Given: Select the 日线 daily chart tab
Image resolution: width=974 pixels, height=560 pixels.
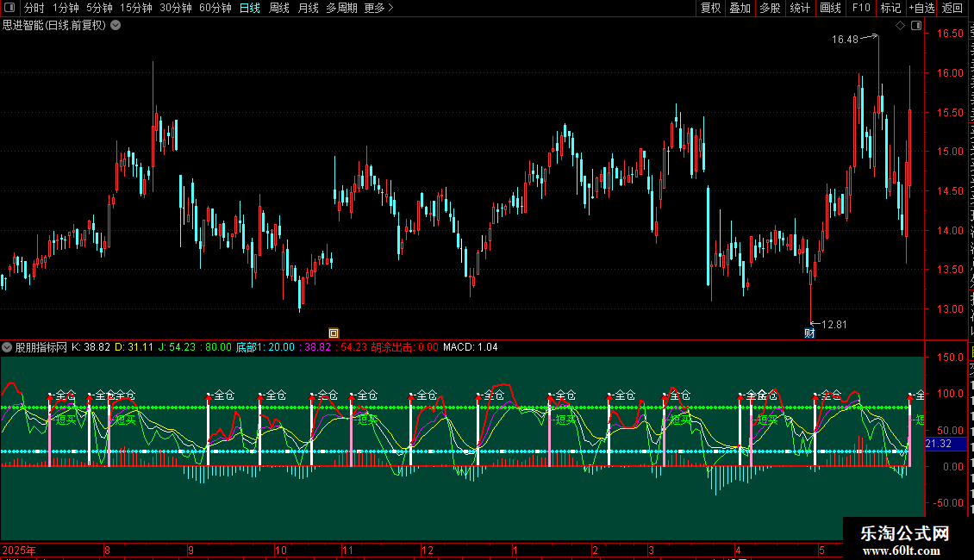Looking at the screenshot, I should click(x=250, y=8).
